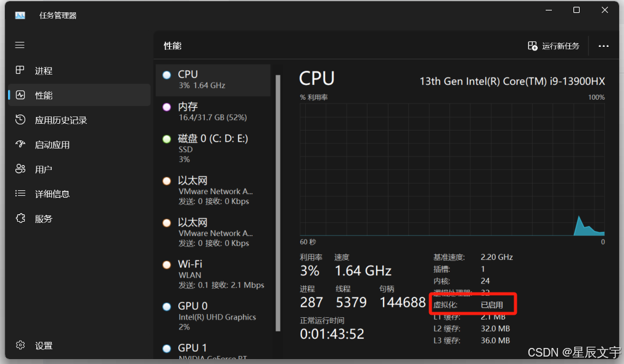This screenshot has width=624, height=364.
Task: Click the highlighted 虚拟化 已启用 status text
Action: (472, 303)
